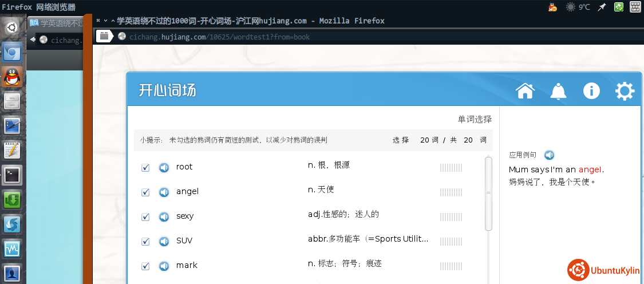Click the word list vertical scrollbar
The width and height of the screenshot is (644, 284).
[488, 194]
